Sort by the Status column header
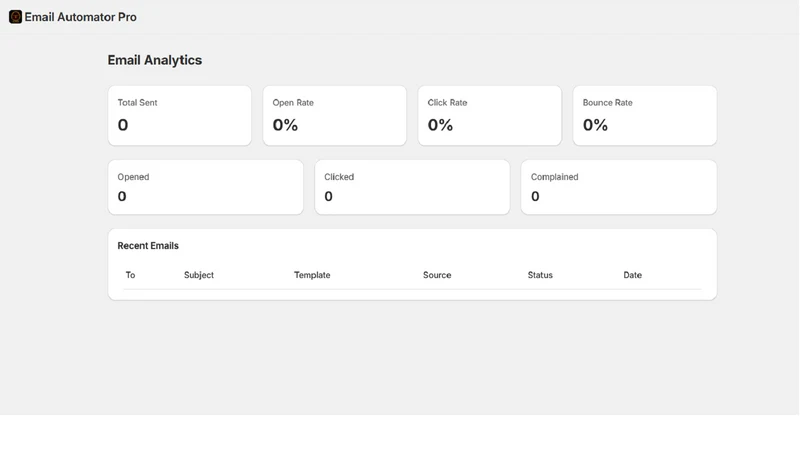The height and width of the screenshot is (450, 800). [540, 275]
